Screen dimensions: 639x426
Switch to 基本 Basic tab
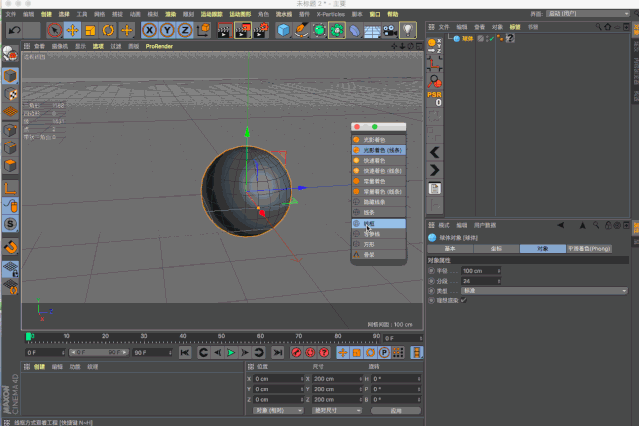(450, 249)
